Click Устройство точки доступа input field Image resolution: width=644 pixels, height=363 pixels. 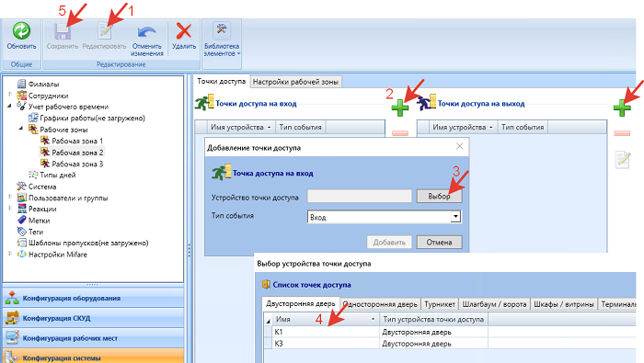(x=360, y=197)
